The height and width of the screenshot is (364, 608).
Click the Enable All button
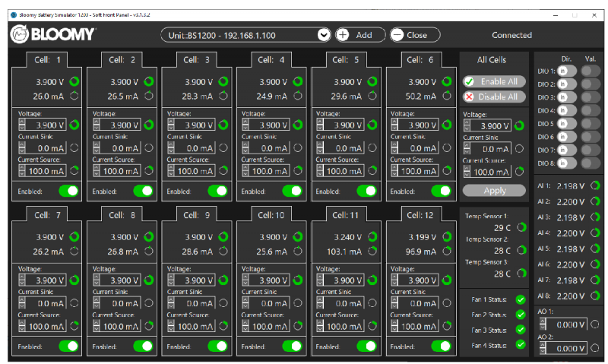click(x=494, y=81)
